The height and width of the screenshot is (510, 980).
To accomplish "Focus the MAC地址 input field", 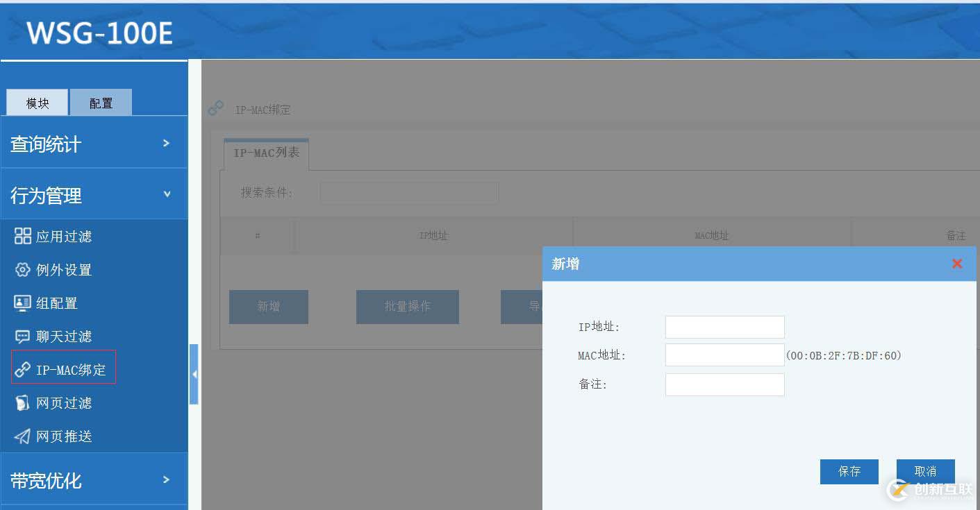I will [725, 355].
